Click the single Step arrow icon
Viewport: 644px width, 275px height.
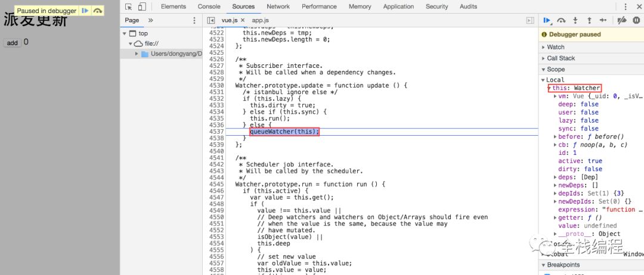point(603,20)
